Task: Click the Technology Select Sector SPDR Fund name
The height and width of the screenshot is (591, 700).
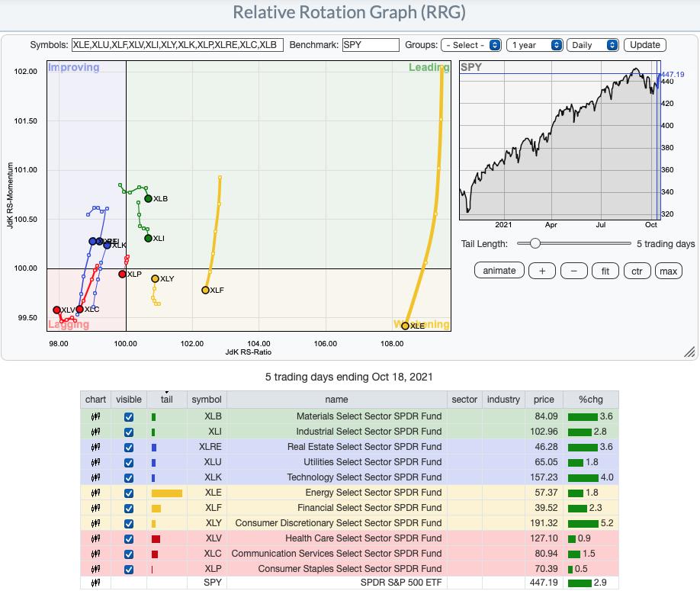Action: point(364,477)
